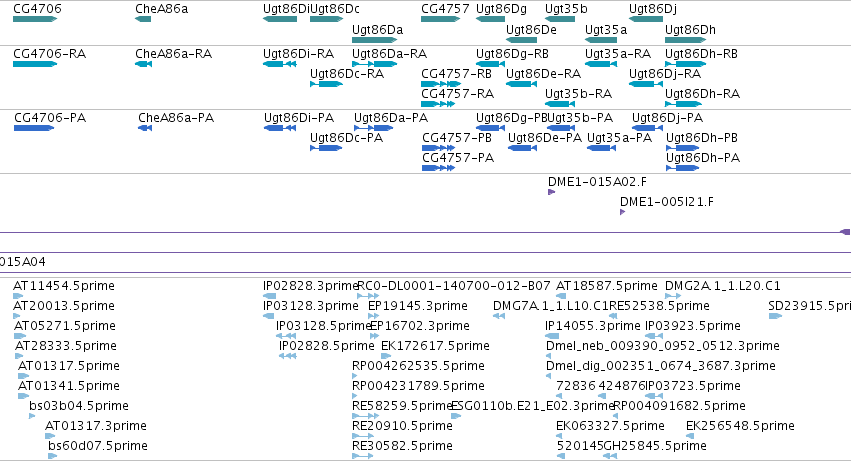Select EST RE30582.5prime
The width and height of the screenshot is (851, 461).
[x=363, y=456]
